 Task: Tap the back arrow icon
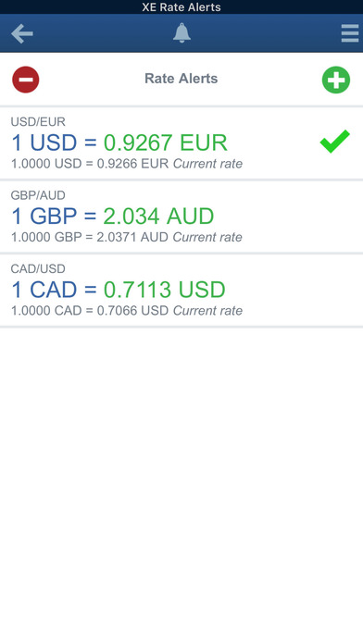point(22,33)
